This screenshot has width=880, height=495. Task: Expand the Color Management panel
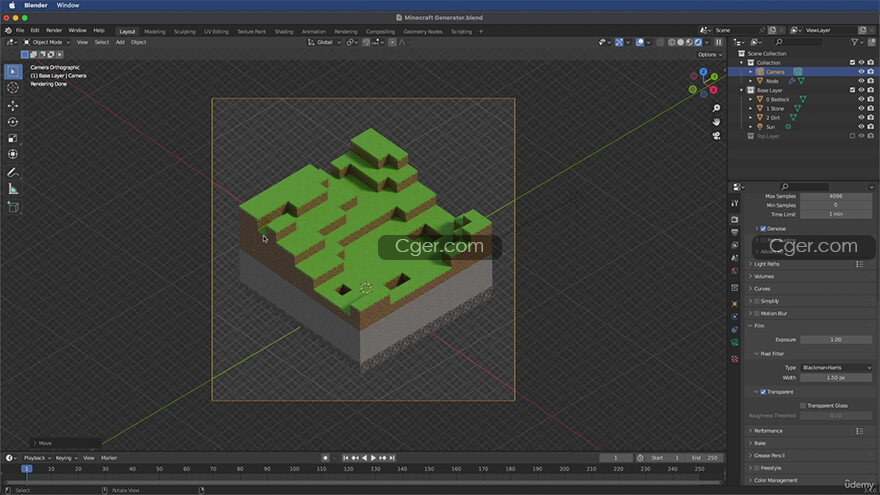[776, 480]
